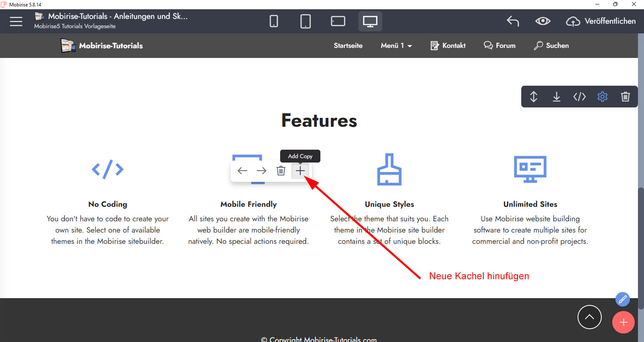Open style editor blue brush button
644x342 pixels.
[622, 299]
